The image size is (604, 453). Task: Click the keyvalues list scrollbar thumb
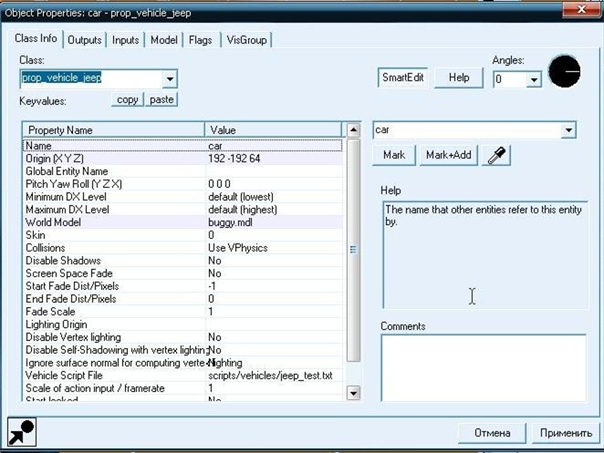pos(353,250)
